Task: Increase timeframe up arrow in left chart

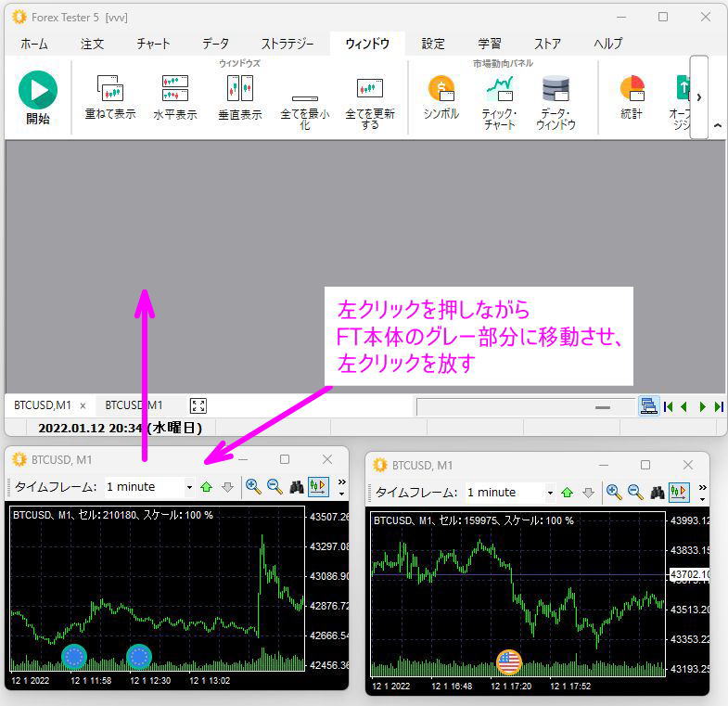Action: coord(207,487)
